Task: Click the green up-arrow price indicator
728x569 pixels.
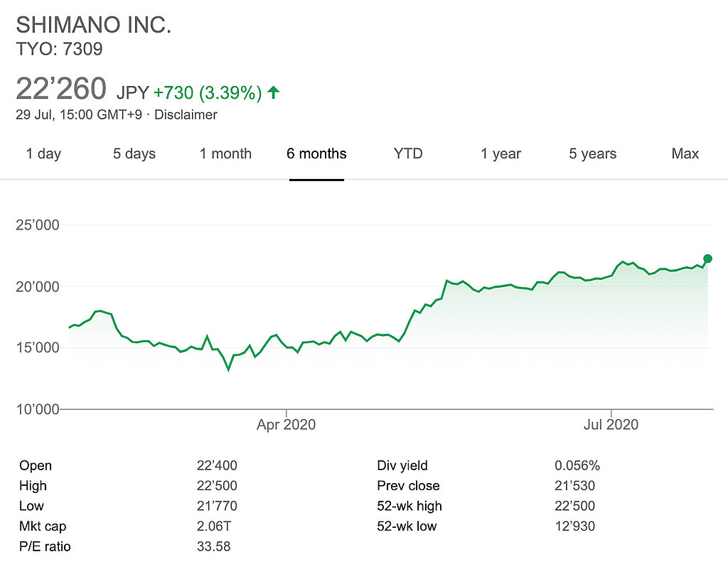Action: tap(274, 92)
